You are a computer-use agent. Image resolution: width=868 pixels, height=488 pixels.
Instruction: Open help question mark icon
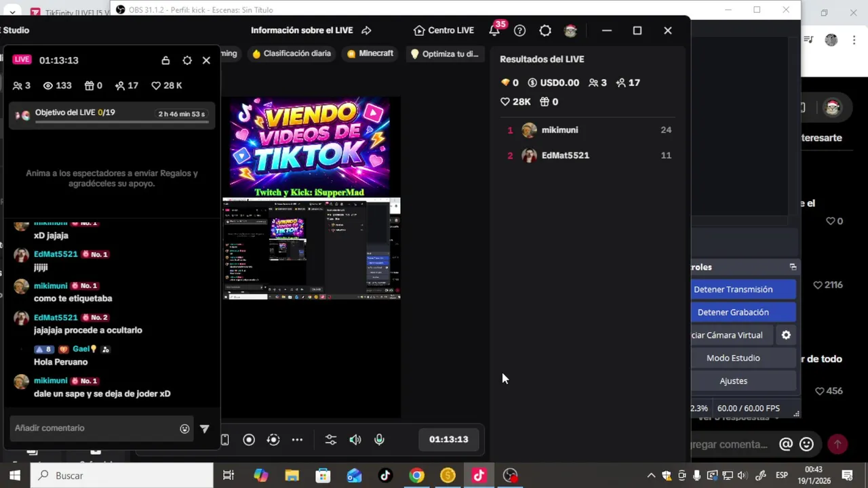tap(519, 30)
